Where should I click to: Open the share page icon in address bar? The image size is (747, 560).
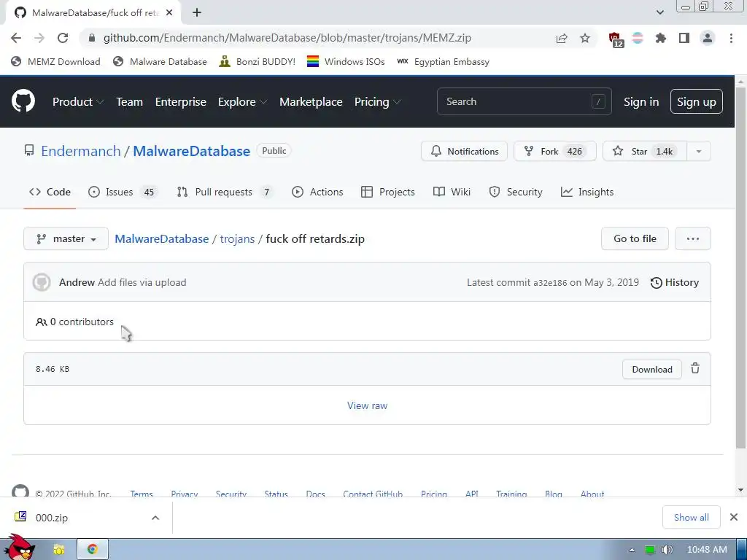click(x=562, y=38)
